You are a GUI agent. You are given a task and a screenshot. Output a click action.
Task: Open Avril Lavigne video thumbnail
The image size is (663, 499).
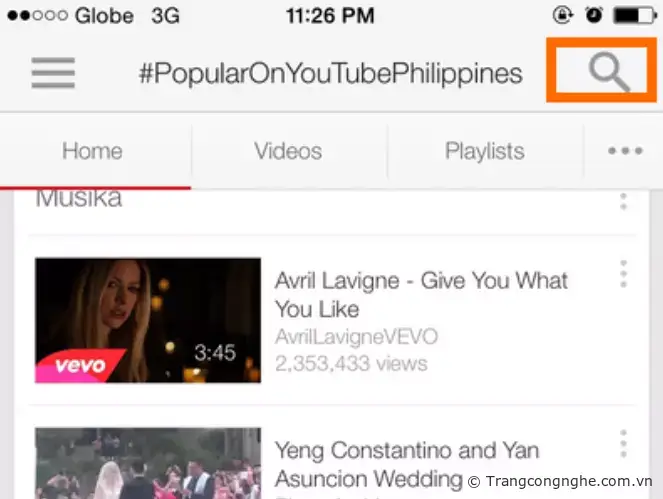pyautogui.click(x=148, y=320)
